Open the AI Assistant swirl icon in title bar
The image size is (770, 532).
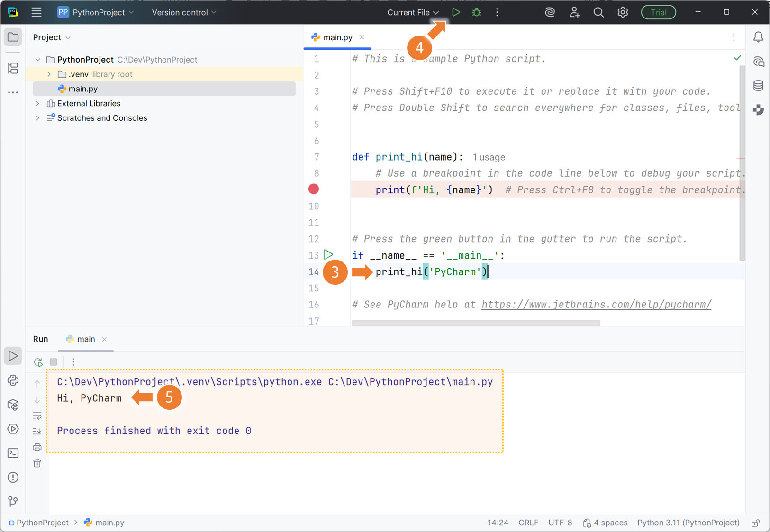tap(550, 12)
